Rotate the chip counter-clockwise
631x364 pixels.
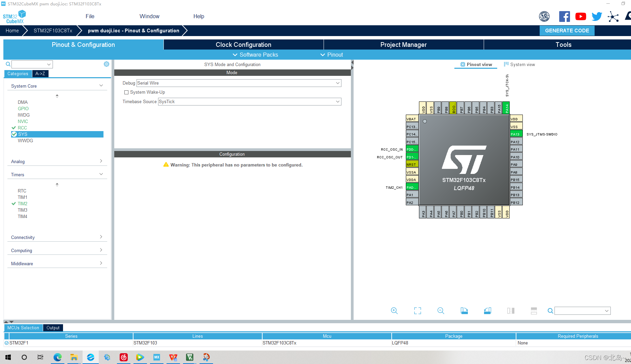click(x=488, y=310)
